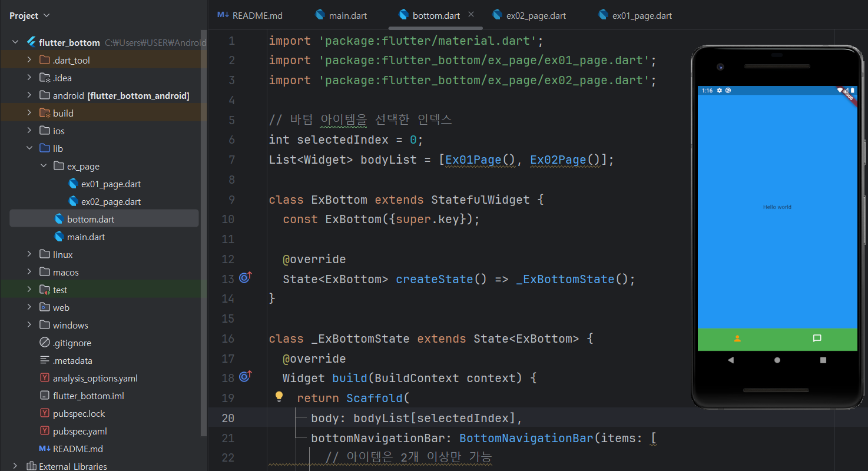Image resolution: width=868 pixels, height=471 pixels.
Task: Open .gitignore file in tree
Action: (72, 343)
